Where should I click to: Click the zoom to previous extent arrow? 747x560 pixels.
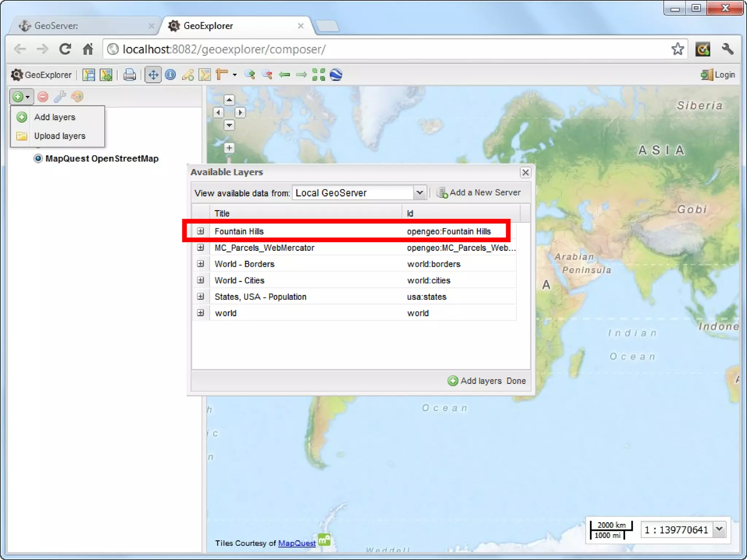284,75
